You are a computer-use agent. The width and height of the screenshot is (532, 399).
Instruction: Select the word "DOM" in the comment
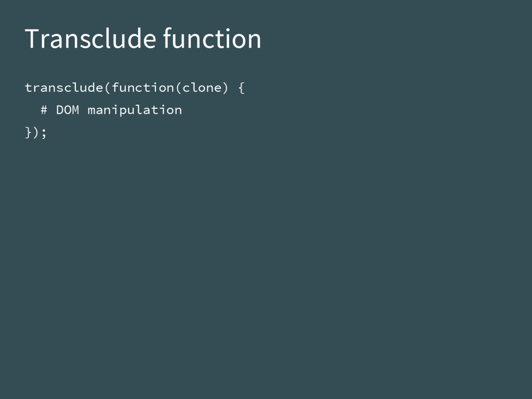(68, 110)
